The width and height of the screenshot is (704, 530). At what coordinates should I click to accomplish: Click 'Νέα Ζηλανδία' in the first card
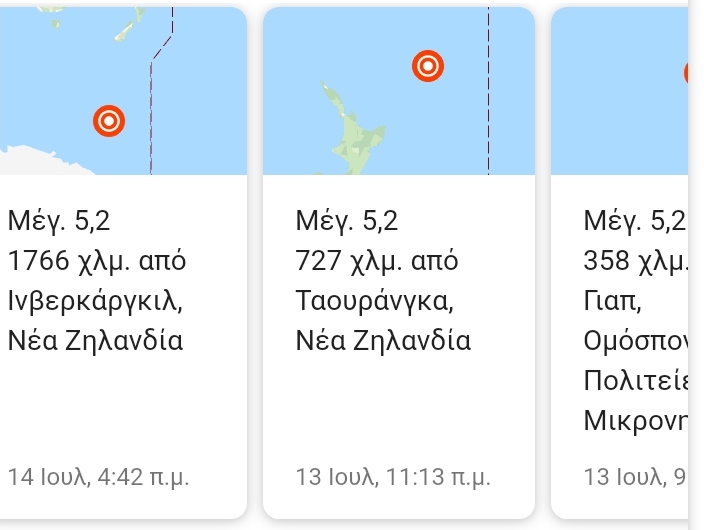95,340
